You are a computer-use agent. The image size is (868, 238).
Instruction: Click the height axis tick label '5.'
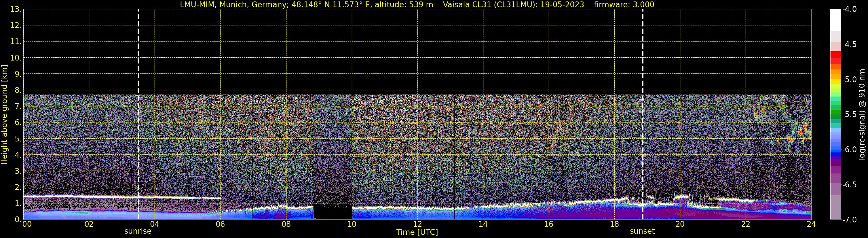pyautogui.click(x=18, y=139)
